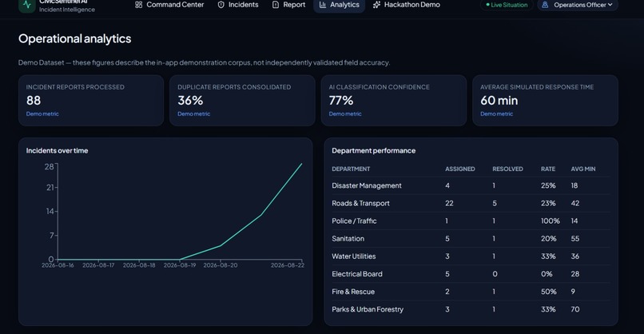Click the 100% rate for Police / Traffic
644x334 pixels.
pyautogui.click(x=551, y=221)
